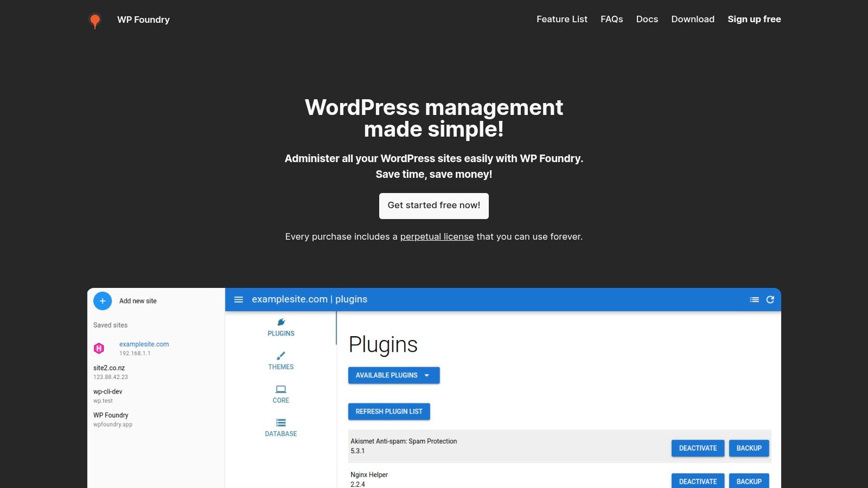Click the Refresh Plugin List button

point(389,412)
